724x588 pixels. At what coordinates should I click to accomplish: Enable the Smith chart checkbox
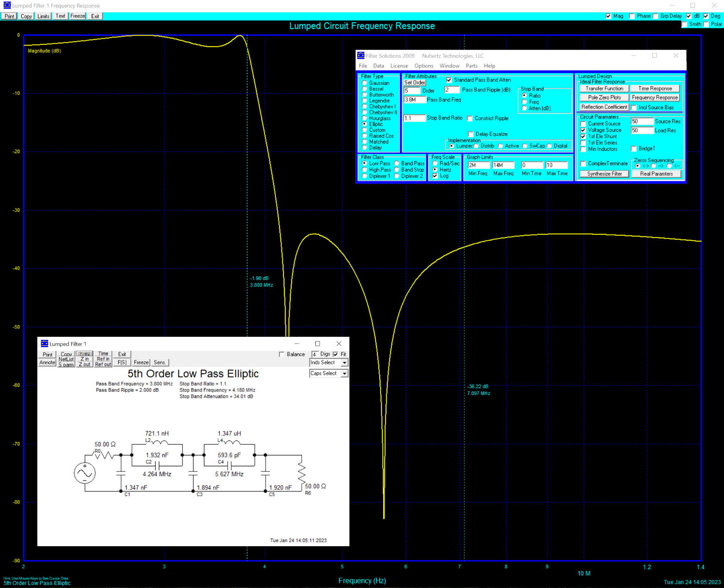coord(684,24)
